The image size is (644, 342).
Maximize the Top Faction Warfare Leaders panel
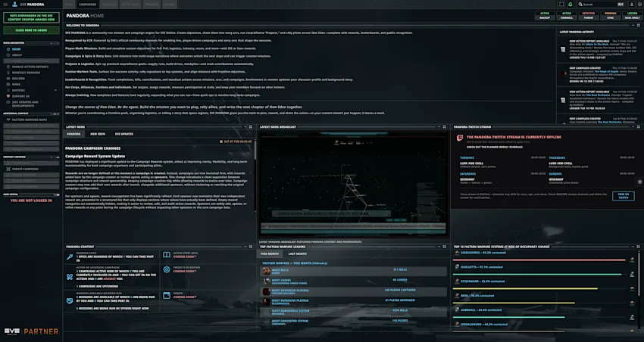[445, 247]
